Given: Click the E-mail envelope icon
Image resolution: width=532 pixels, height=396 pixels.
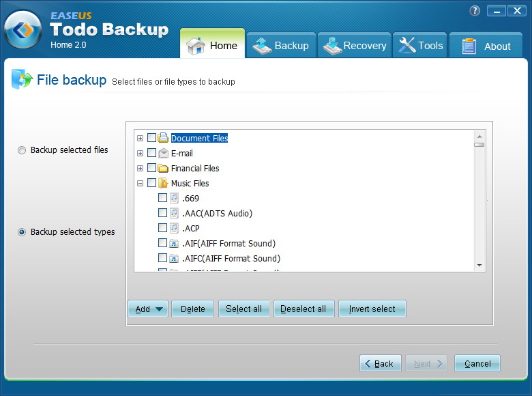Looking at the screenshot, I should point(163,153).
